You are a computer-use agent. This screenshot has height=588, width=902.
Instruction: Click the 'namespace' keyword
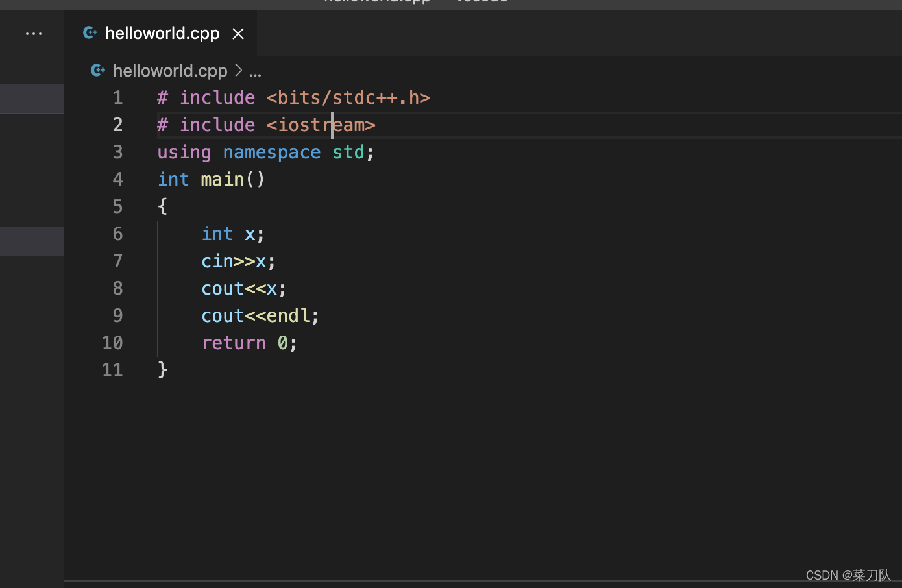tap(272, 153)
